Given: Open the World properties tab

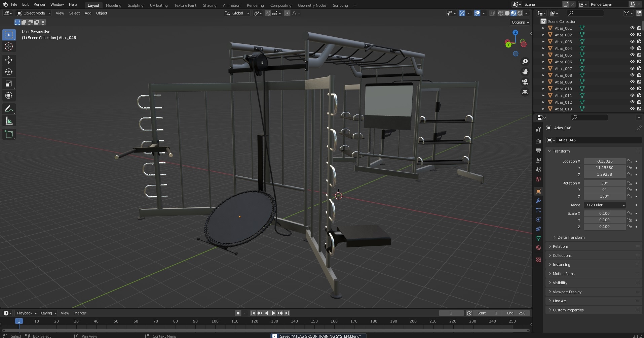Looking at the screenshot, I should [x=538, y=179].
